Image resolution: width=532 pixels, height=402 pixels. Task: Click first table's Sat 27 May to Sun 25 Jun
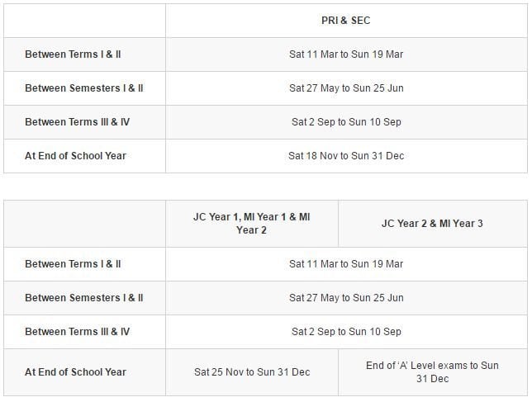[x=346, y=88]
